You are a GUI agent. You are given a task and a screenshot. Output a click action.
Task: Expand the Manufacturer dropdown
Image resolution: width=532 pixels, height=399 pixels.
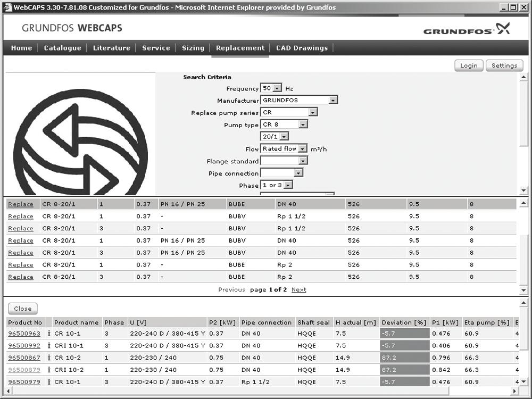(333, 100)
